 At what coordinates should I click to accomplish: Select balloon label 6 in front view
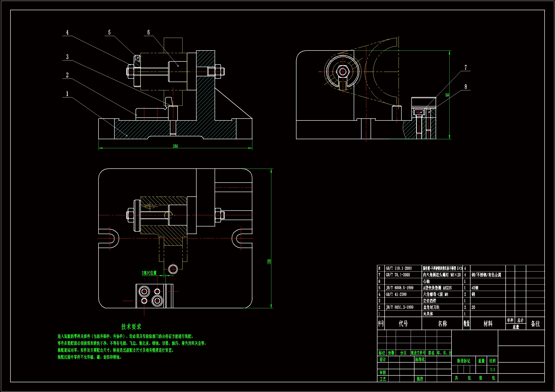point(148,32)
